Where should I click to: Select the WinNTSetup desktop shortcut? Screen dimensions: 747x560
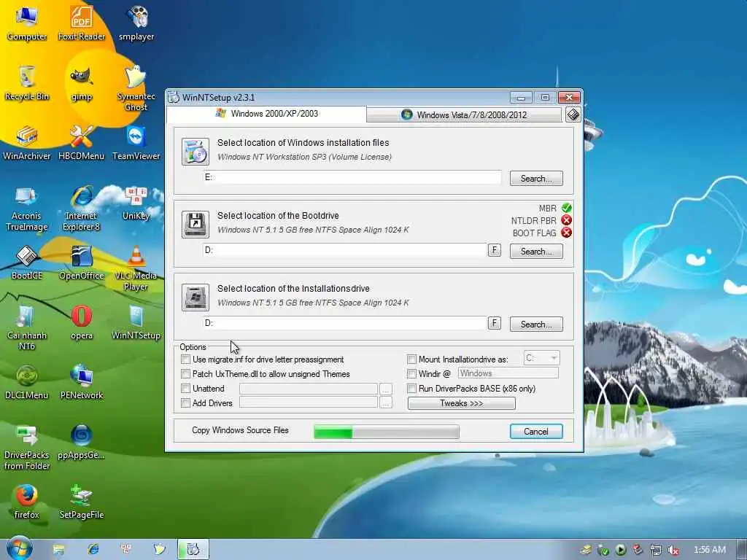point(136,323)
